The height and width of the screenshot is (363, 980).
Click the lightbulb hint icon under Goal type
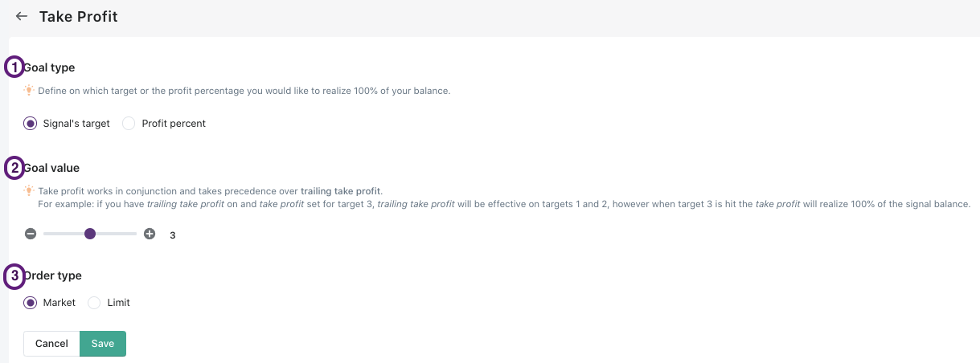(29, 91)
